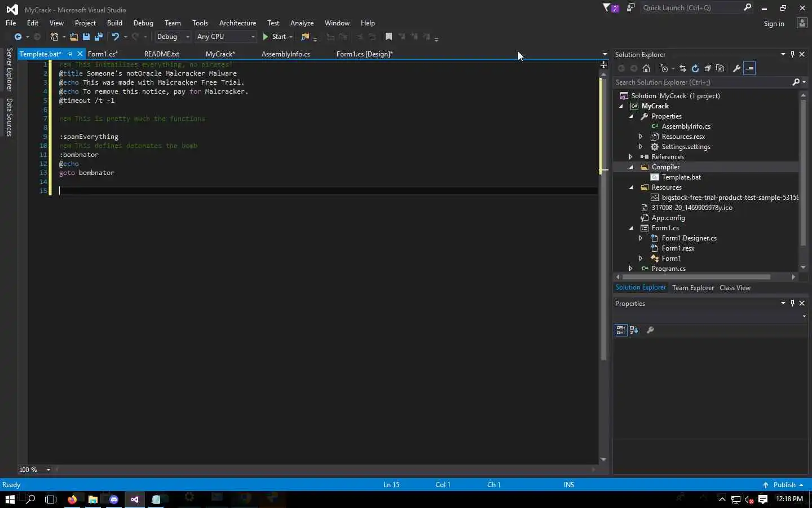The height and width of the screenshot is (508, 812).
Task: Open the Architecture menu
Action: point(237,23)
